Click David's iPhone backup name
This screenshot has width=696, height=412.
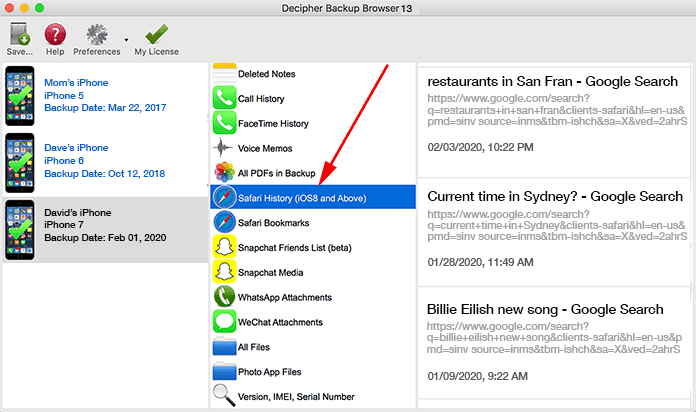click(x=77, y=212)
